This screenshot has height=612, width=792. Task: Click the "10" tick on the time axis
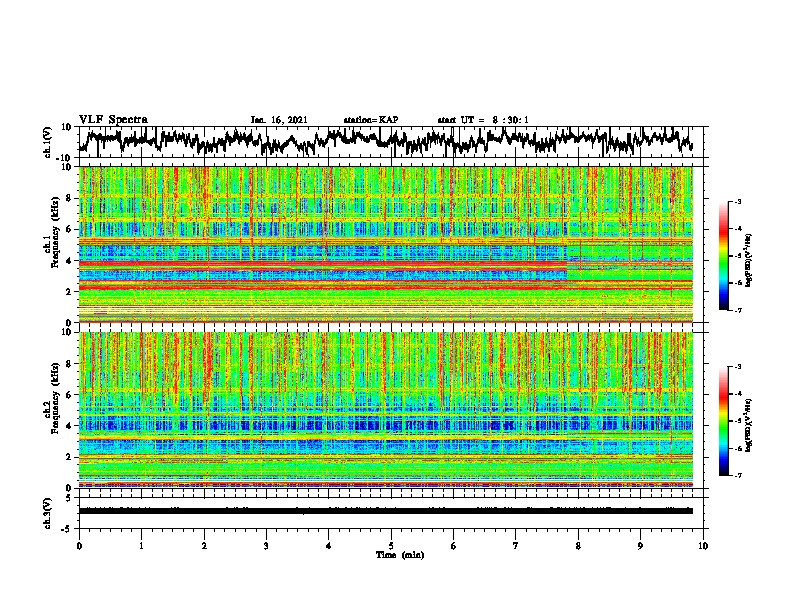[x=703, y=546]
